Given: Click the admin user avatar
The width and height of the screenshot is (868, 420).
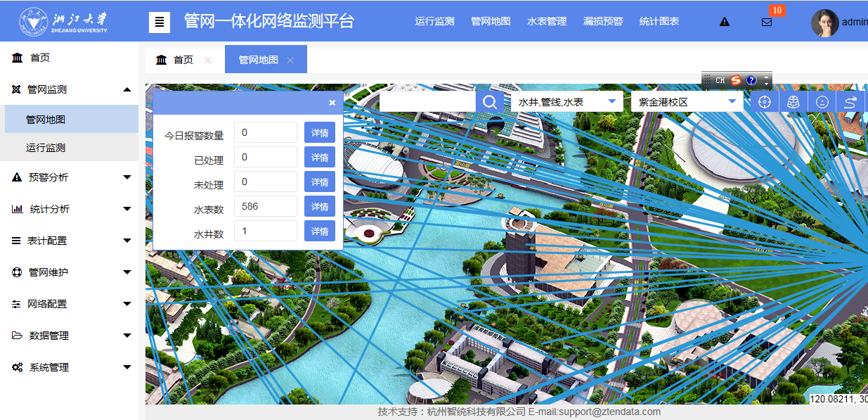Looking at the screenshot, I should tap(825, 23).
